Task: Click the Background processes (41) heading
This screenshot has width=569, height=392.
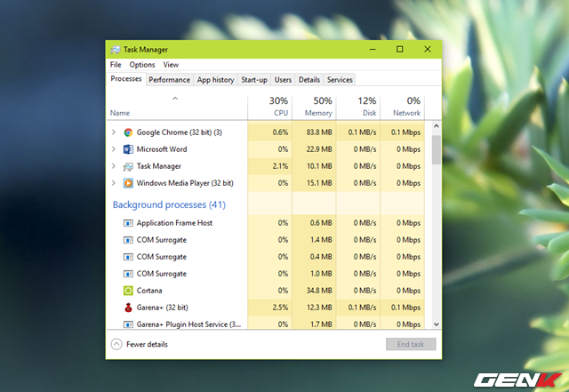Action: tap(169, 204)
